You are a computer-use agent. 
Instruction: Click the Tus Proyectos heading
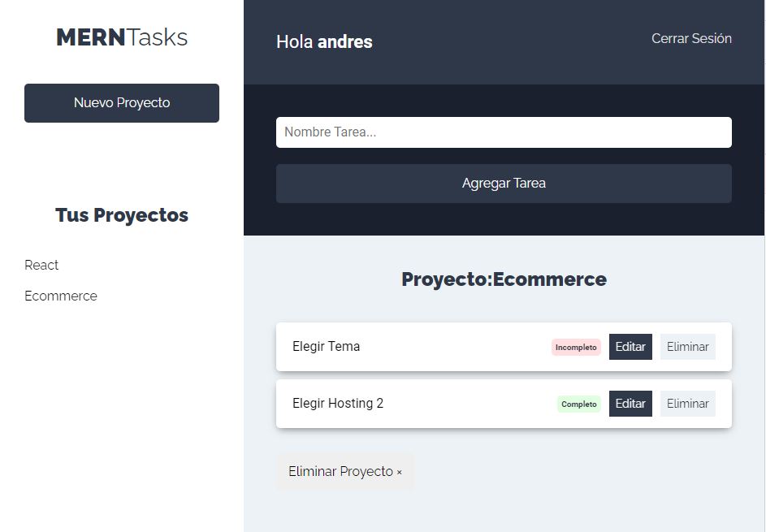pyautogui.click(x=121, y=214)
